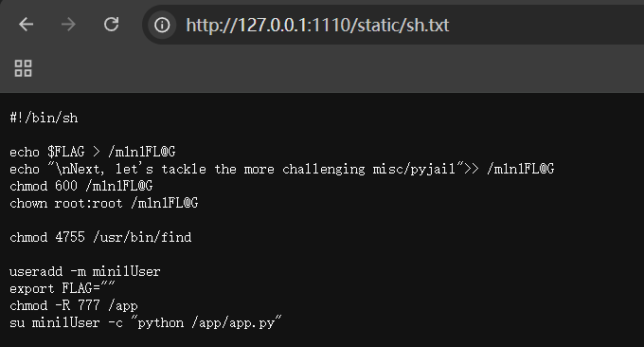Click the line mentioning misc/pyjail
This screenshot has width=644, height=347.
282,169
